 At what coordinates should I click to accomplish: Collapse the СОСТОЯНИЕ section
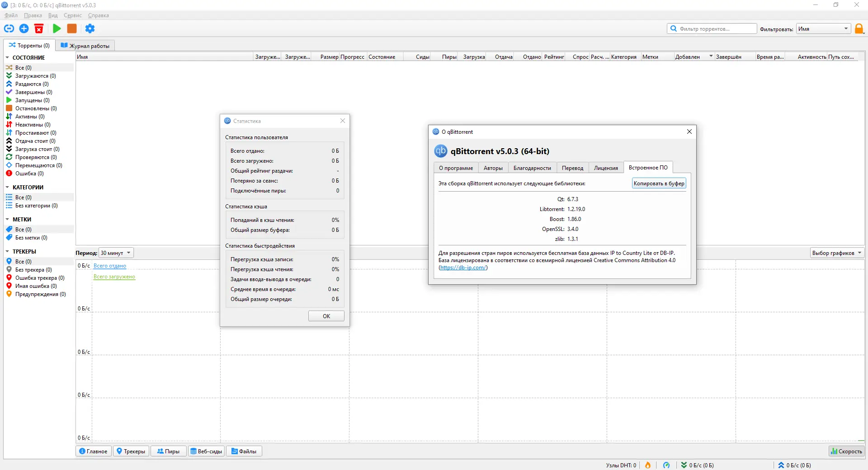point(7,58)
